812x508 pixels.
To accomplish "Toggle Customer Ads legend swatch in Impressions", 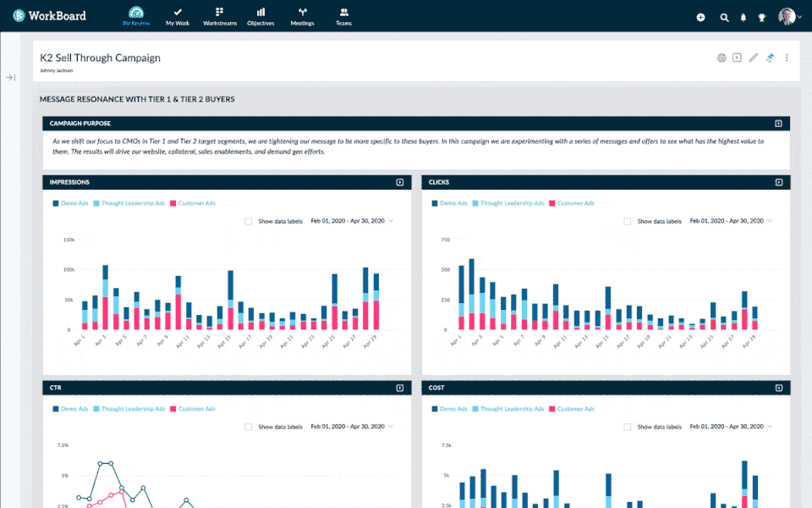I will point(173,203).
